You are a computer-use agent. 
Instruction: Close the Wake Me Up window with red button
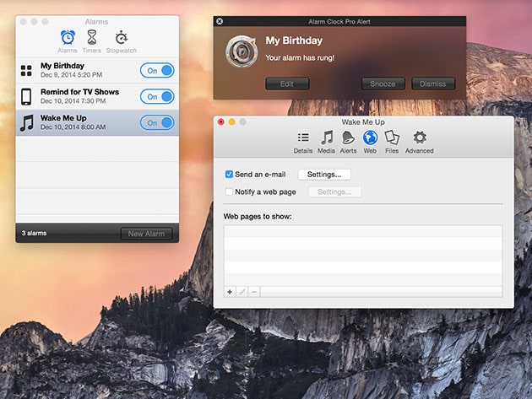pos(221,121)
